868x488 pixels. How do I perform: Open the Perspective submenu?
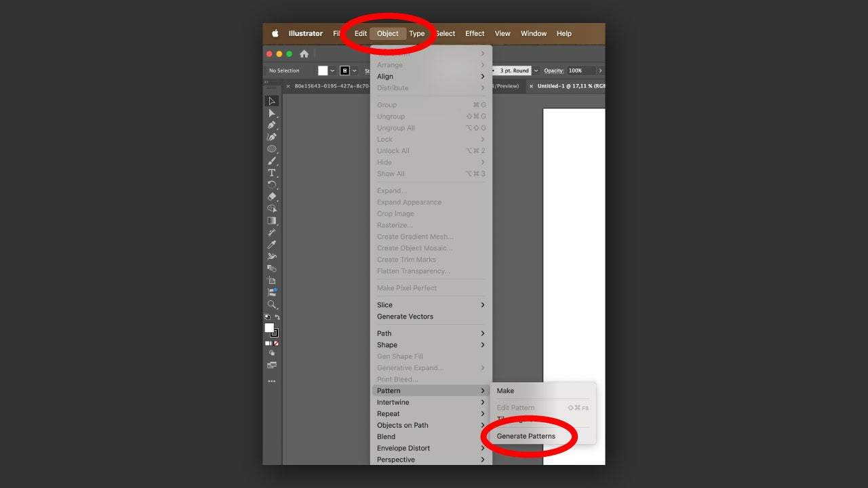pyautogui.click(x=431, y=460)
